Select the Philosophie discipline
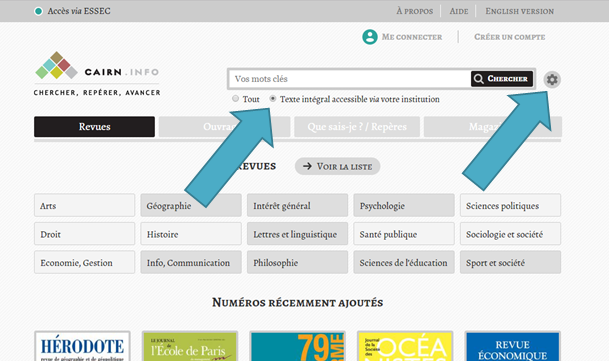 (297, 262)
